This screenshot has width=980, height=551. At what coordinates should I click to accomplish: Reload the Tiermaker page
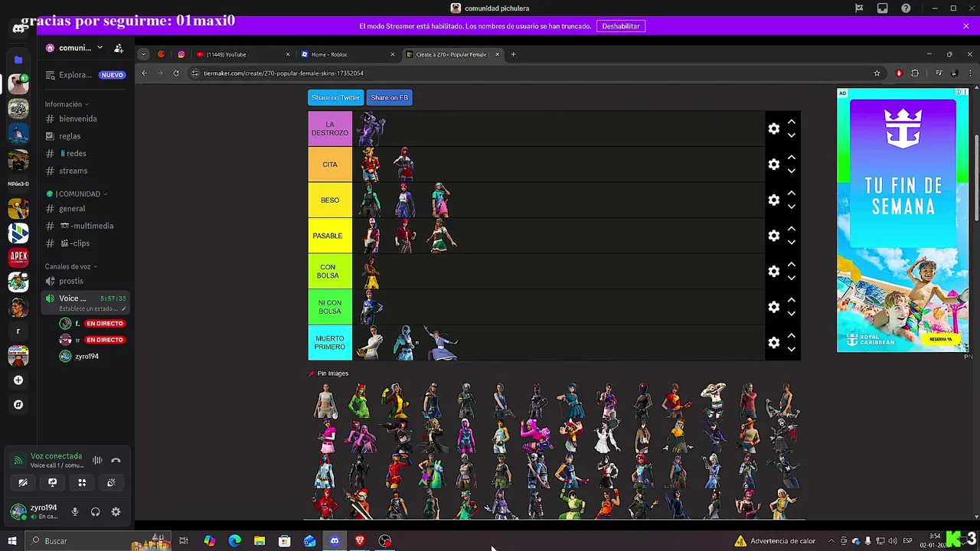[x=176, y=73]
